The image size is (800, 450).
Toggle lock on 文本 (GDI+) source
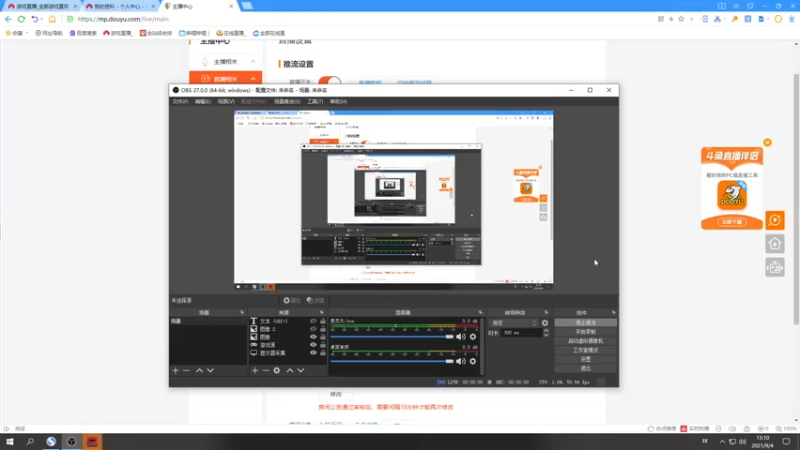[x=322, y=321]
